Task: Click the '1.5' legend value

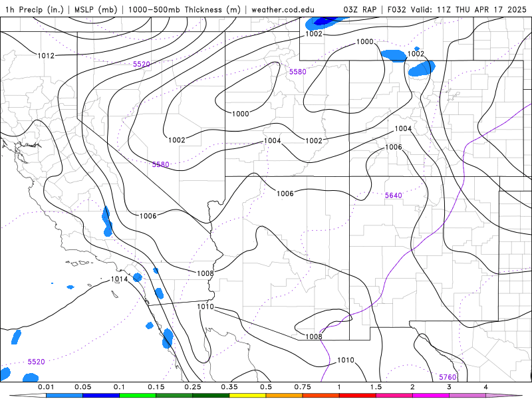Action: 376,387
